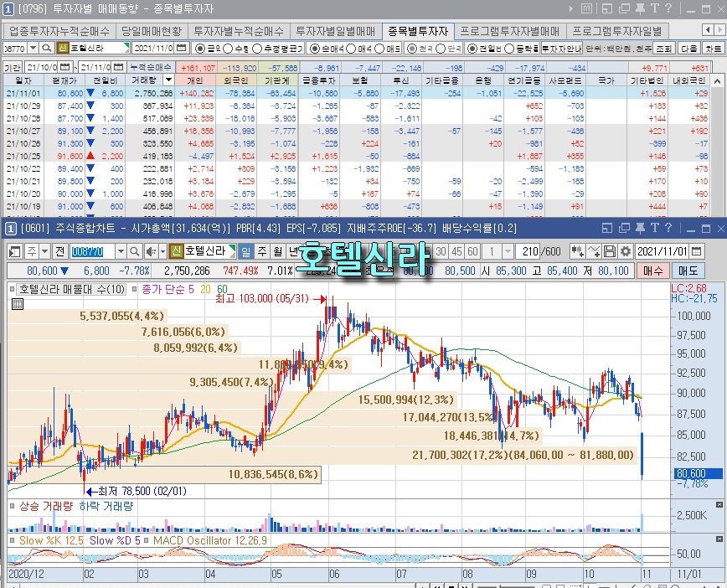Expand the interval 1 dropdown in chart toolbar
The width and height of the screenshot is (727, 588).
click(x=508, y=251)
